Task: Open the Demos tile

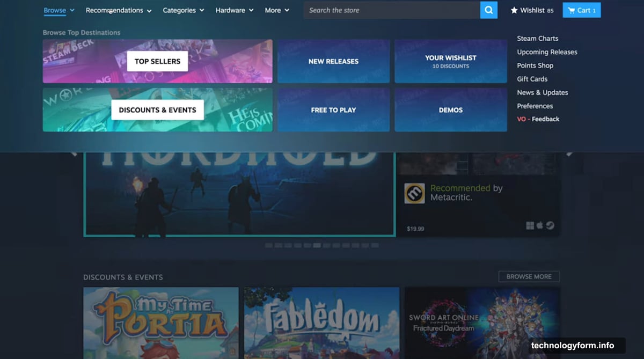Action: tap(451, 110)
